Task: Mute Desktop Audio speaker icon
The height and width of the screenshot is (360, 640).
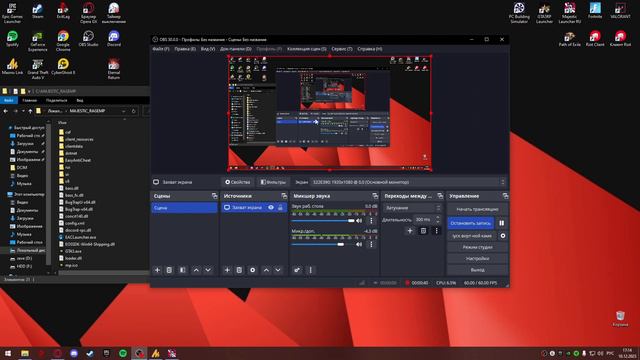Action: [359, 220]
